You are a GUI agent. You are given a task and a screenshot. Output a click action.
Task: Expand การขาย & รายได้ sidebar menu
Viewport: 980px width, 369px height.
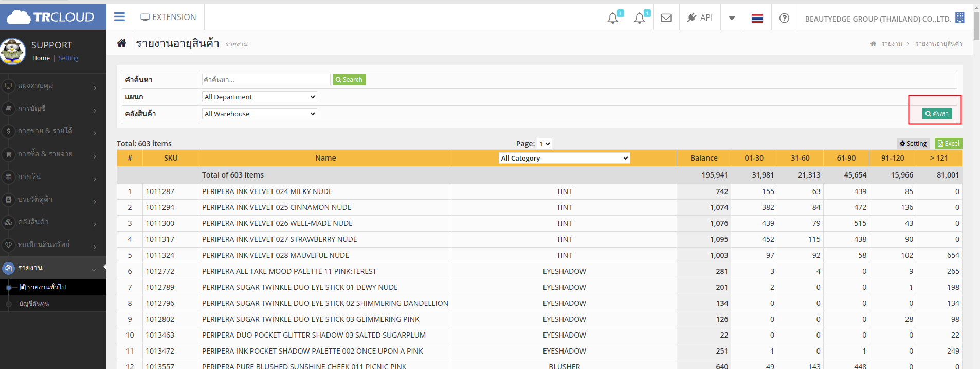pyautogui.click(x=53, y=131)
